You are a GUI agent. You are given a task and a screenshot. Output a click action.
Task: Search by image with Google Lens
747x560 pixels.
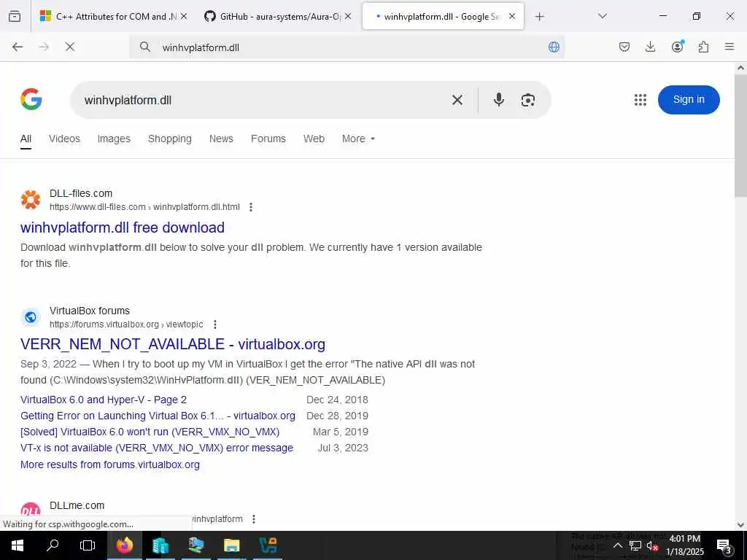528,100
